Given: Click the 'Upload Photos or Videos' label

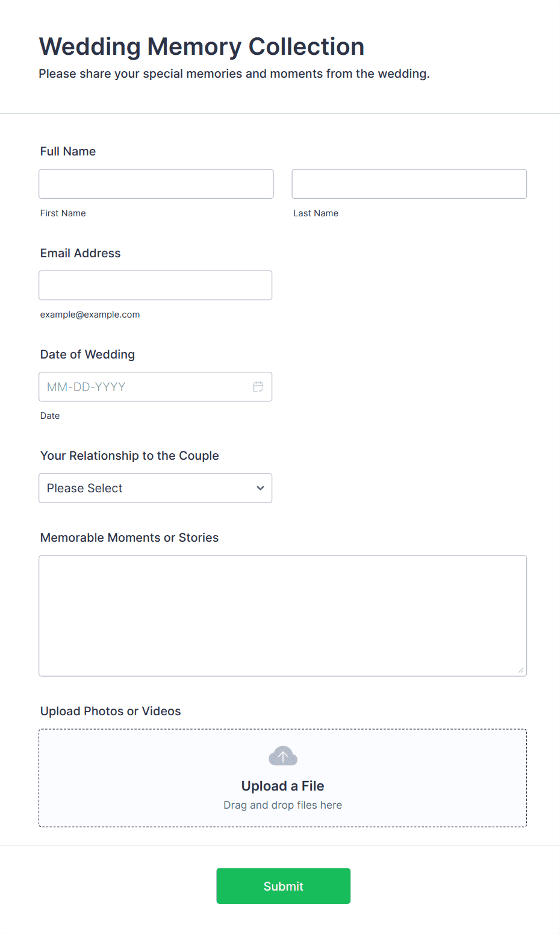Looking at the screenshot, I should [x=110, y=711].
